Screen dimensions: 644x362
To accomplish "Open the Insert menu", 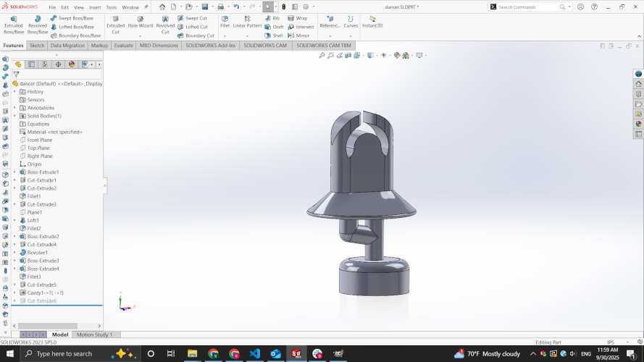I will [94, 7].
